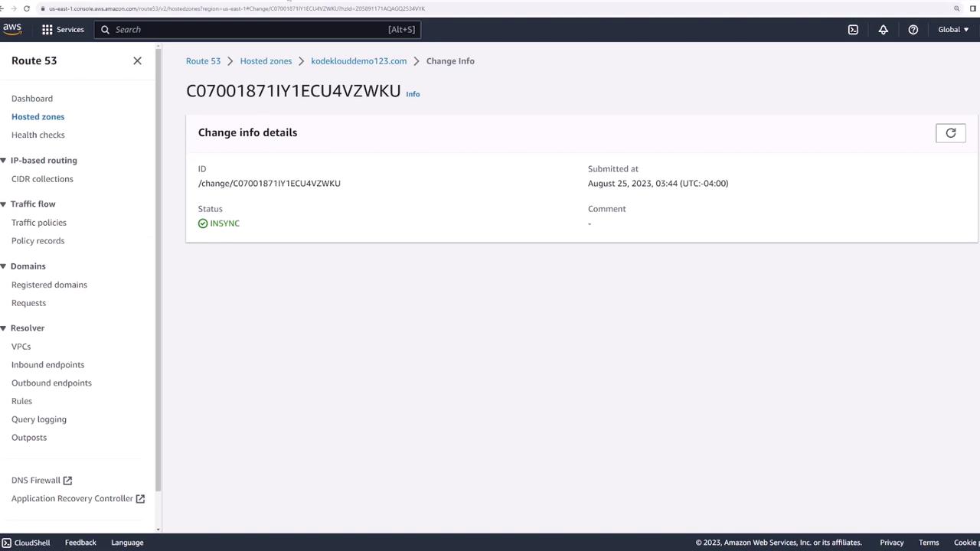The image size is (980, 551).
Task: Open Registered domains
Action: (49, 285)
